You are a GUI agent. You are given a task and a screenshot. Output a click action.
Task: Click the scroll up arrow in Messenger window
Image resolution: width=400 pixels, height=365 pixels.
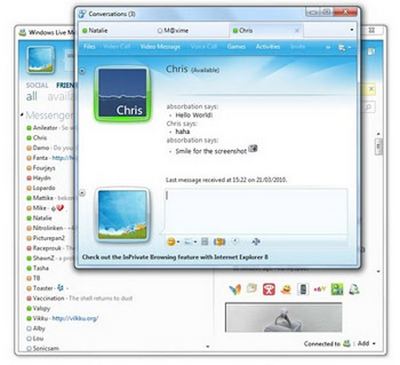coord(379,134)
